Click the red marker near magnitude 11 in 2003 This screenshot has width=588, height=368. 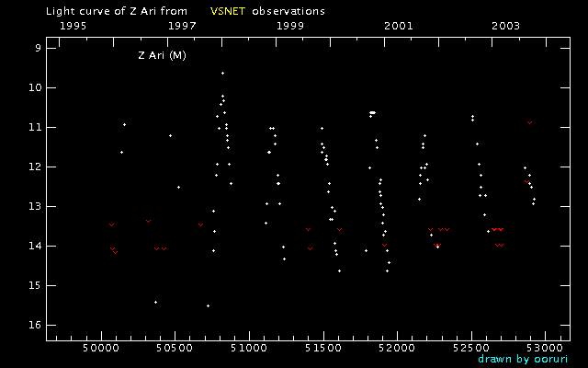pyautogui.click(x=529, y=122)
